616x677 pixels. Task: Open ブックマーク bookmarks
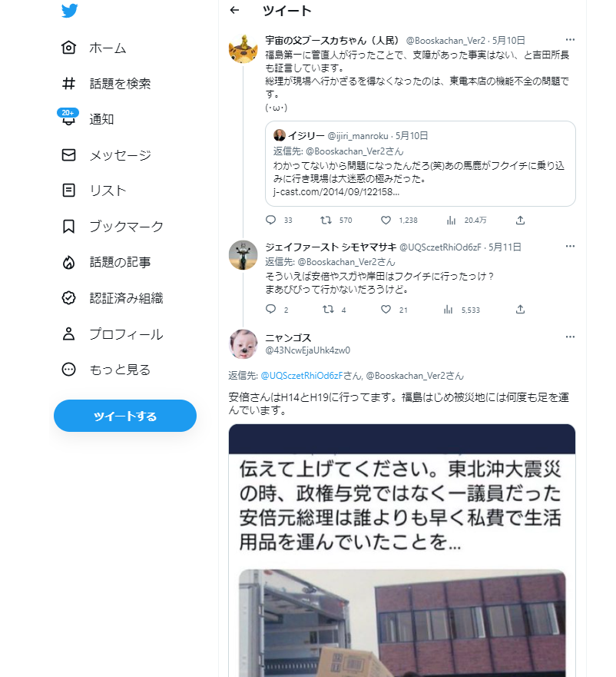[112, 227]
